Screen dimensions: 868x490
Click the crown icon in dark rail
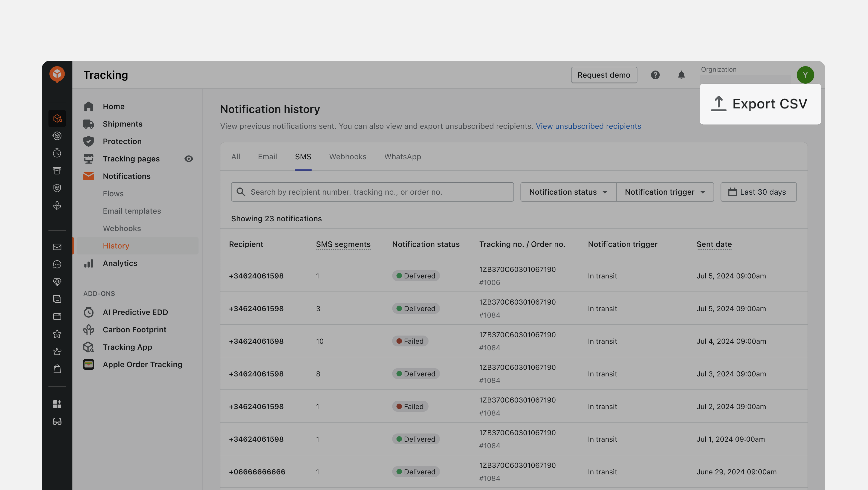(x=57, y=351)
